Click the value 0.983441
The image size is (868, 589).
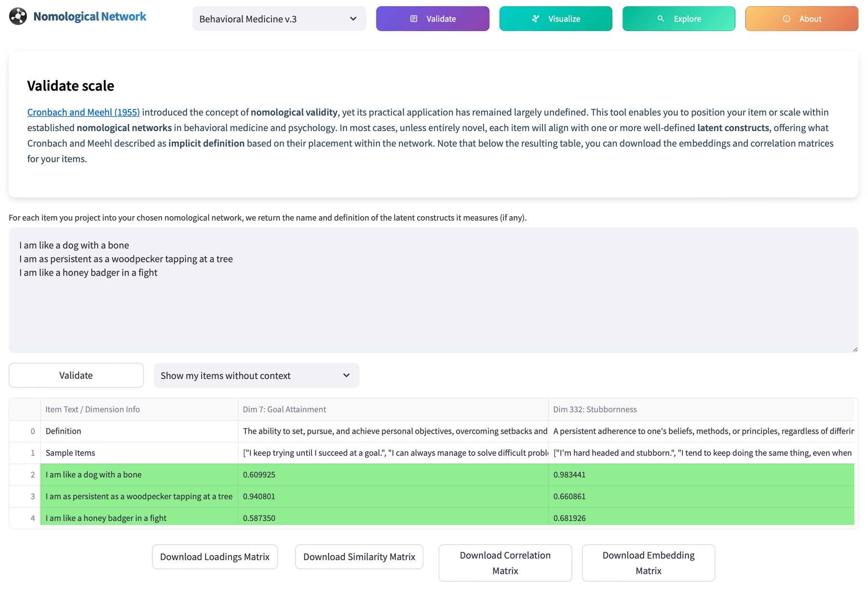(x=570, y=475)
